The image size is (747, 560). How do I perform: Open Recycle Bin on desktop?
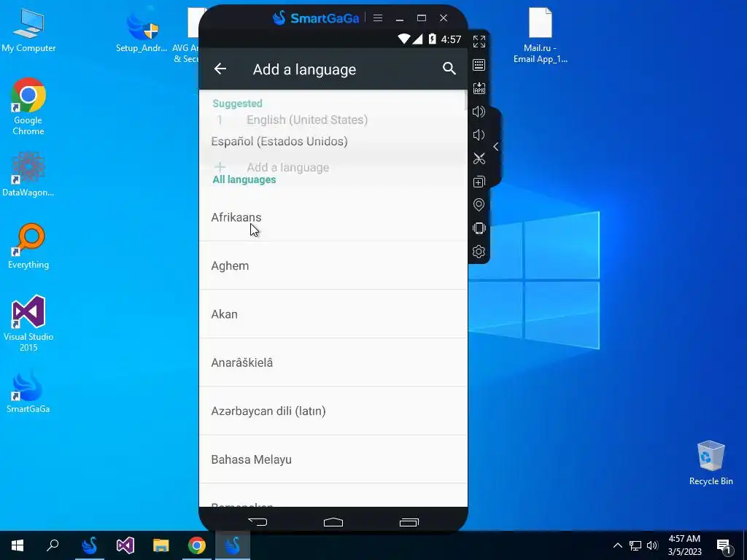click(x=711, y=463)
